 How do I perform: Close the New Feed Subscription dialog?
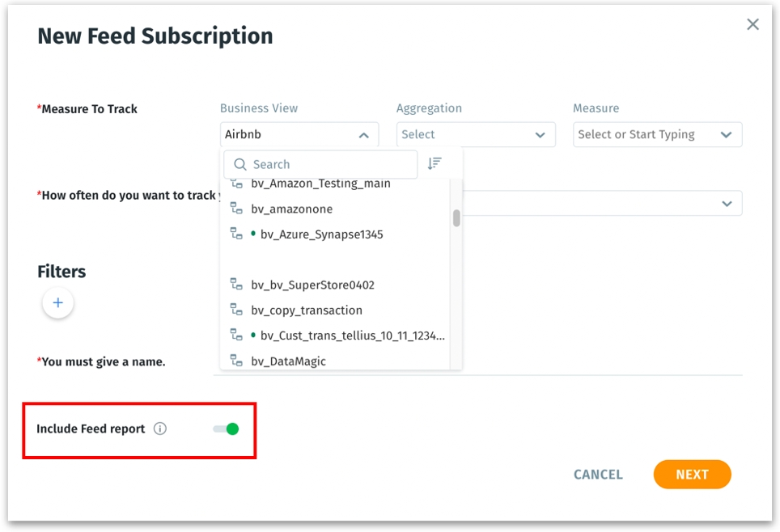(752, 24)
